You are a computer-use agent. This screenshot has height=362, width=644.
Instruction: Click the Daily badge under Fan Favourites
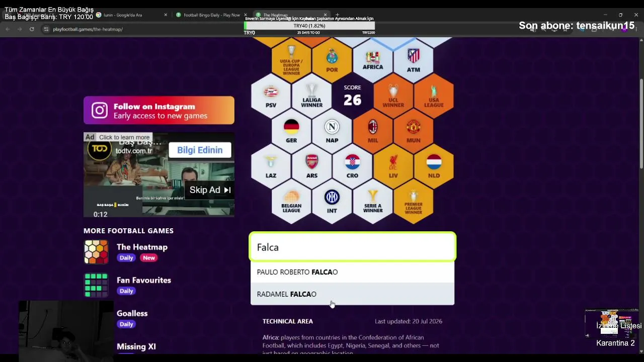click(x=126, y=291)
